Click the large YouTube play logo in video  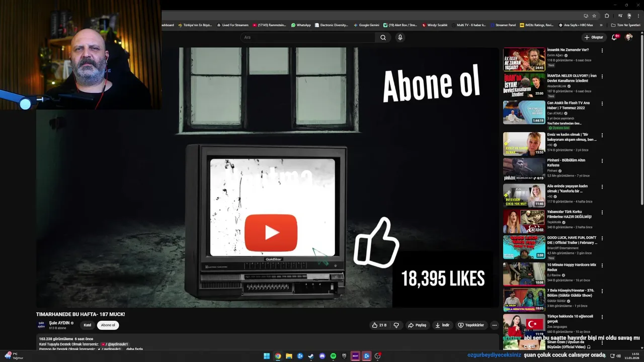271,232
